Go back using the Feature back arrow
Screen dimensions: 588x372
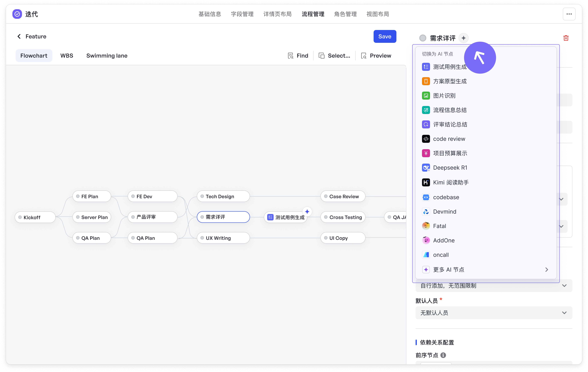pyautogui.click(x=19, y=36)
